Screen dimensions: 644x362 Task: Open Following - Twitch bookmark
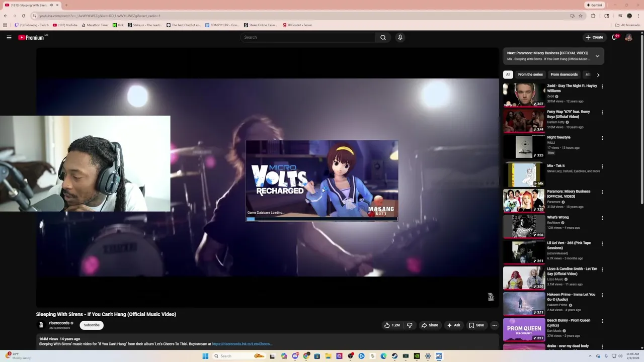tap(32, 25)
